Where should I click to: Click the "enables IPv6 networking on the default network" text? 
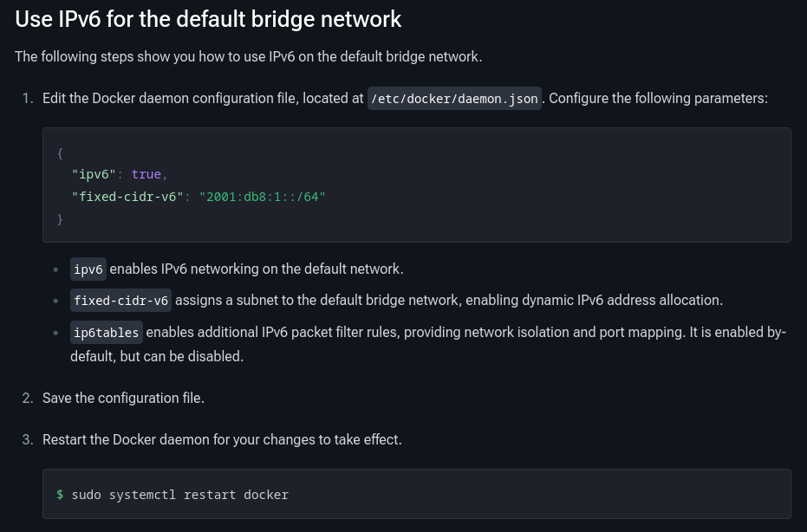256,269
